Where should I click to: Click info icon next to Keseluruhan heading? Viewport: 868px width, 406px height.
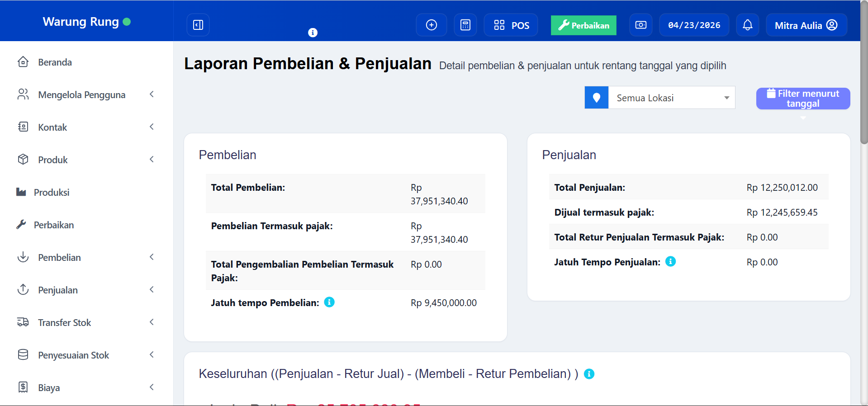[x=589, y=374]
